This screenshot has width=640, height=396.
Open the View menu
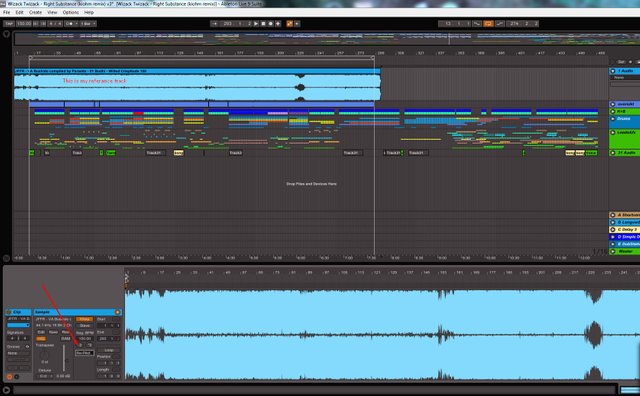tap(52, 12)
